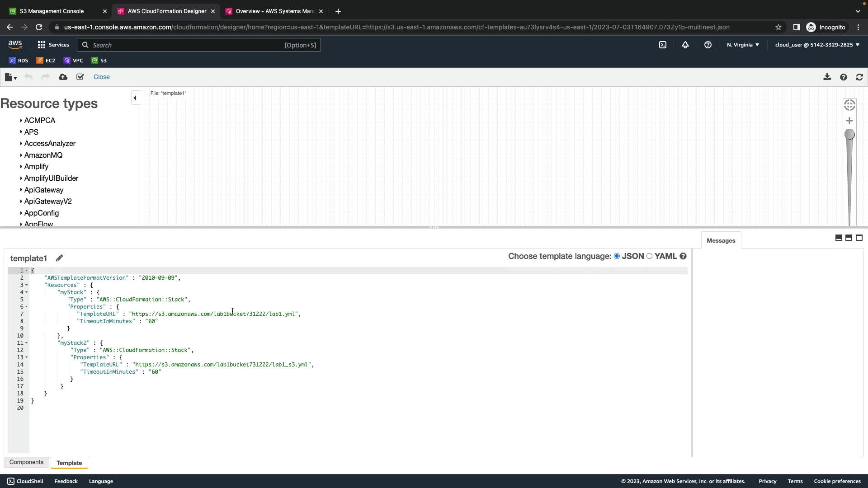The width and height of the screenshot is (868, 488).
Task: Select the JSON template language radio button
Action: click(617, 256)
